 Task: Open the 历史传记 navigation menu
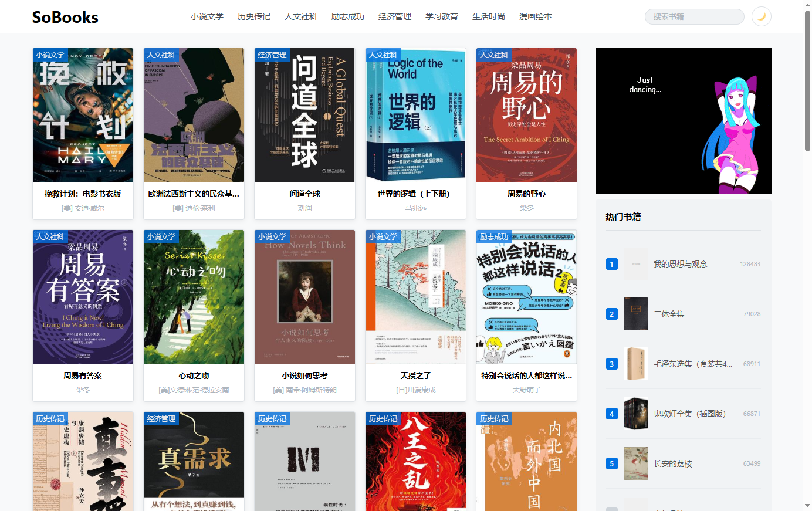tap(254, 16)
